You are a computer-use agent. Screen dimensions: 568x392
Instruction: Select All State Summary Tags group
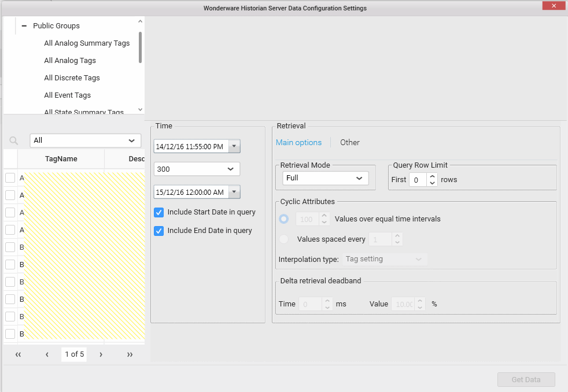coord(84,112)
